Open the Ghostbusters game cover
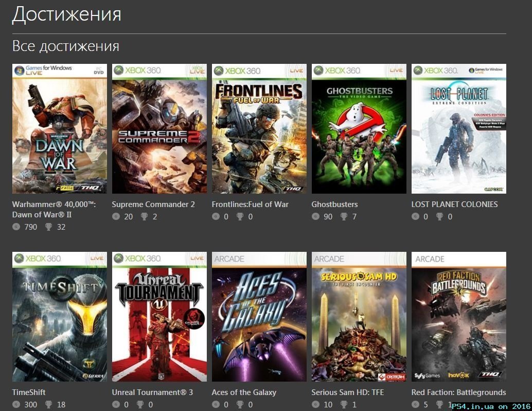532x411 pixels. [x=359, y=129]
